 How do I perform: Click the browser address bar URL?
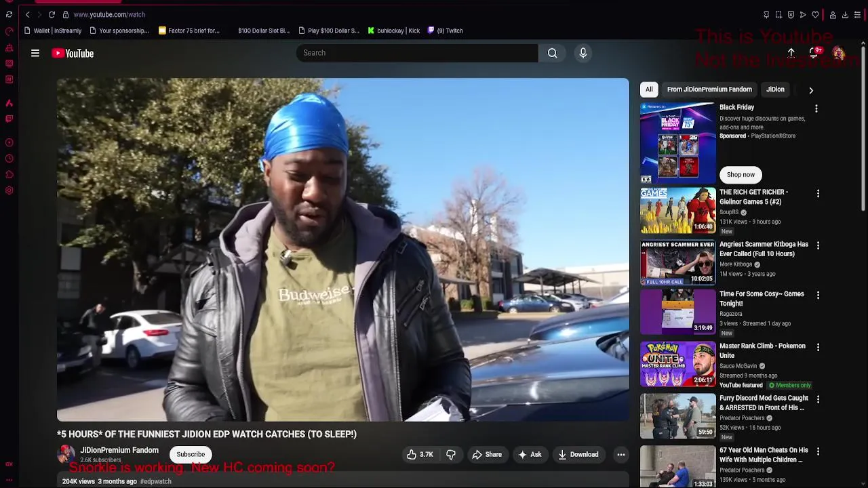[x=109, y=14]
